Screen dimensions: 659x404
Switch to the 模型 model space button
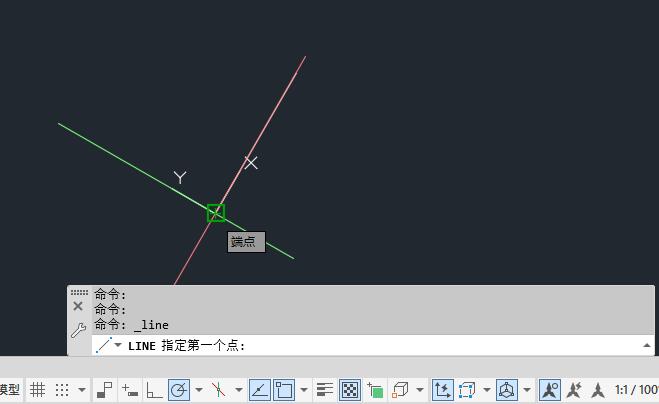click(x=9, y=390)
